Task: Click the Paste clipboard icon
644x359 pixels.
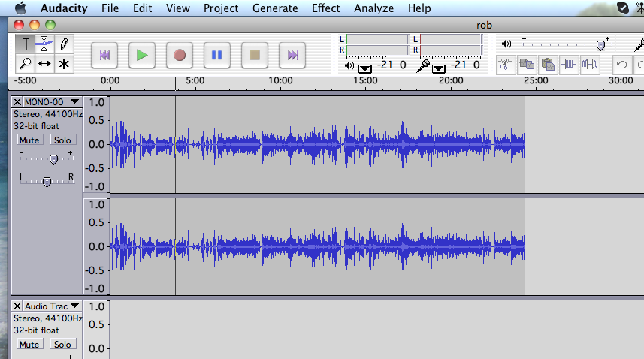Action: click(x=548, y=65)
